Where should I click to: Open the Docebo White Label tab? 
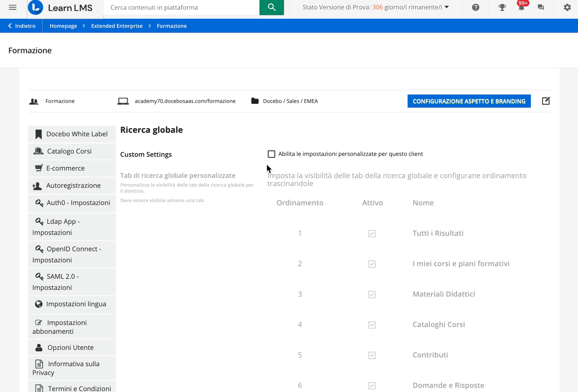tap(72, 134)
